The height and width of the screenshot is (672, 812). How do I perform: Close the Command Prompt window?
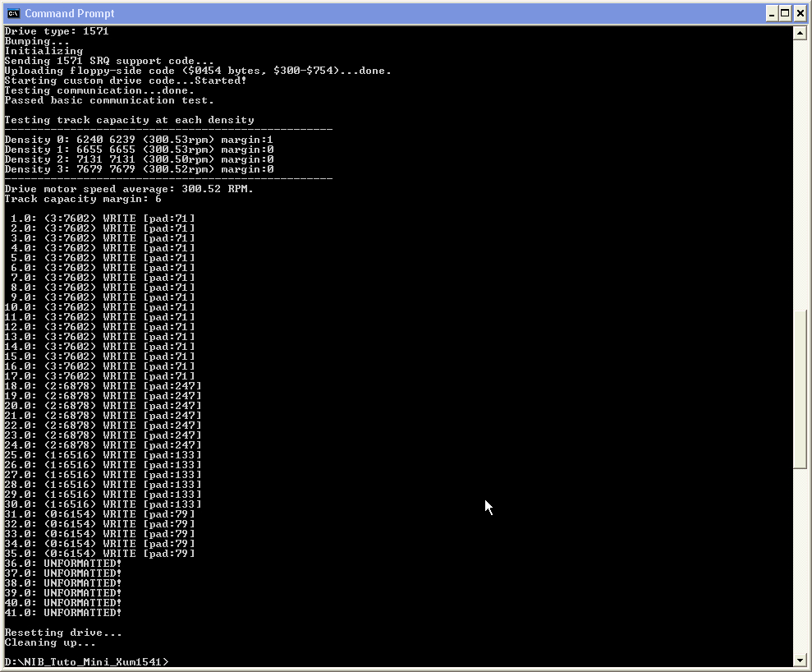(x=800, y=13)
